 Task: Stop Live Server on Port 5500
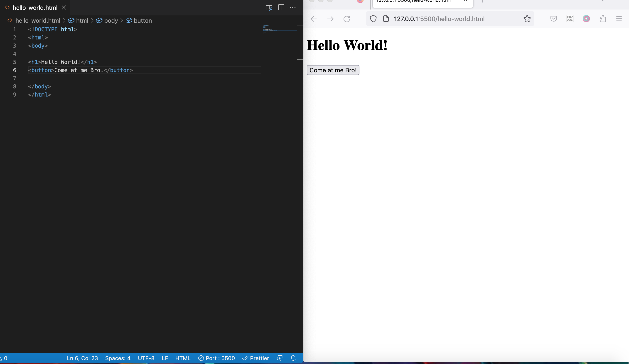pyautogui.click(x=216, y=358)
